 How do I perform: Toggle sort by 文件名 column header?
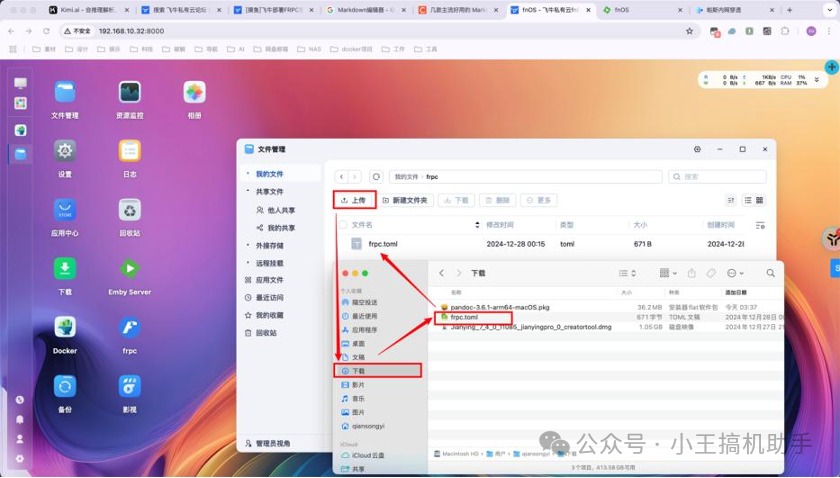(x=363, y=225)
